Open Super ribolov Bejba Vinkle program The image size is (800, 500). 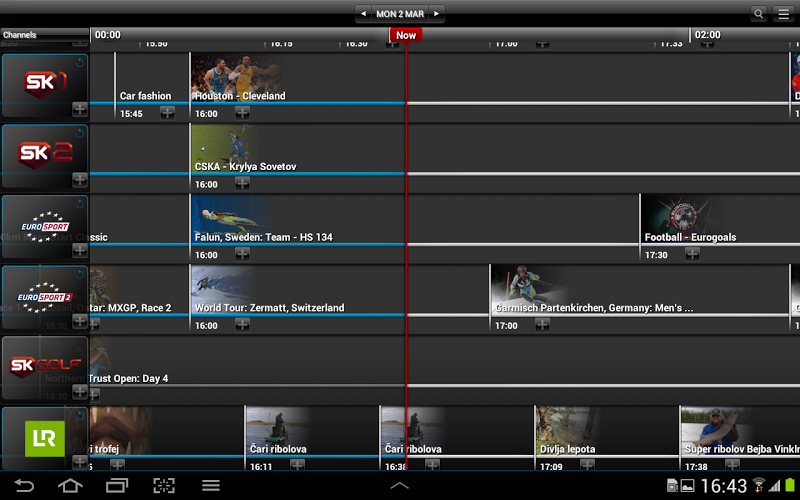pyautogui.click(x=742, y=449)
